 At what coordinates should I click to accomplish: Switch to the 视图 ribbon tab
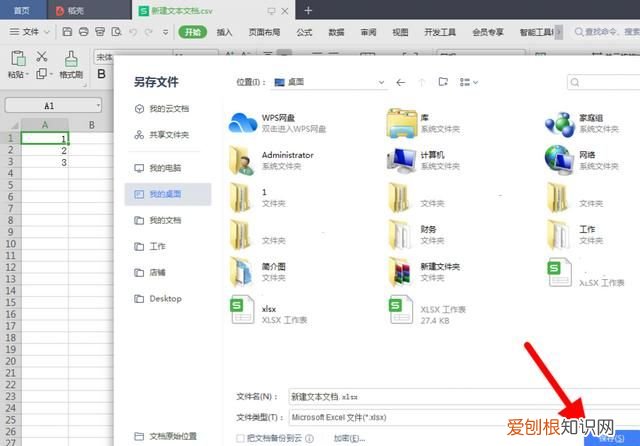tap(400, 32)
